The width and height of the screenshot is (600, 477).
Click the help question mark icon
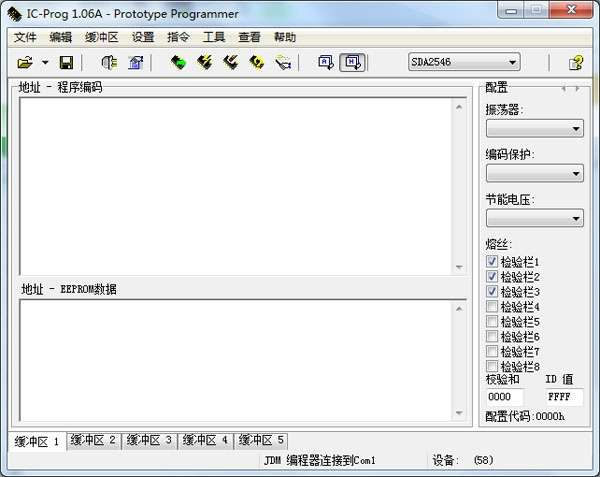[576, 62]
